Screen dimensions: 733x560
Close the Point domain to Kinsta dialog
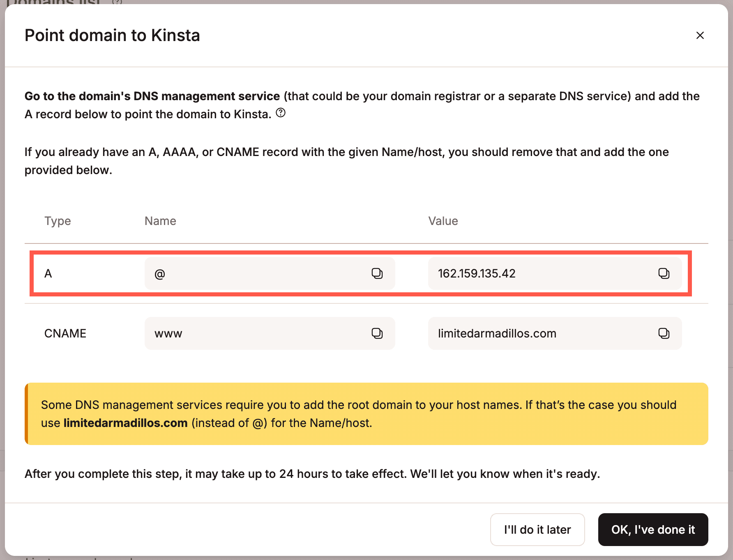[x=700, y=35]
